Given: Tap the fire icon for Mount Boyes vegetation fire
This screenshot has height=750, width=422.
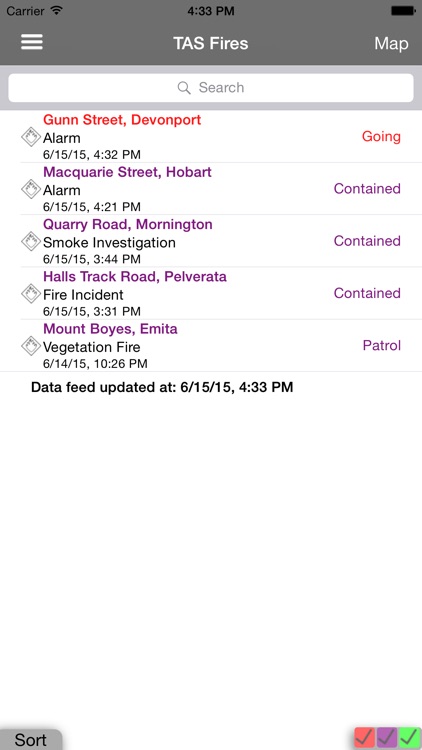Looking at the screenshot, I should (x=31, y=345).
